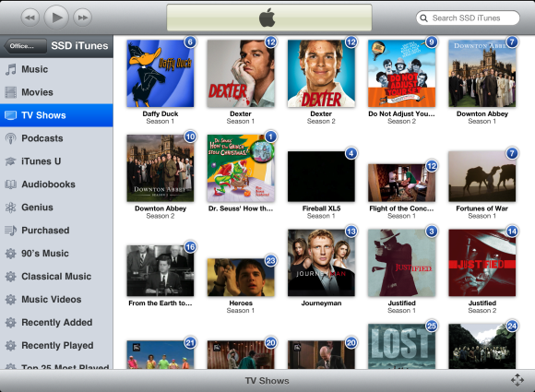The width and height of the screenshot is (535, 392).
Task: Open the LOST logo artwork
Action: pyautogui.click(x=402, y=346)
